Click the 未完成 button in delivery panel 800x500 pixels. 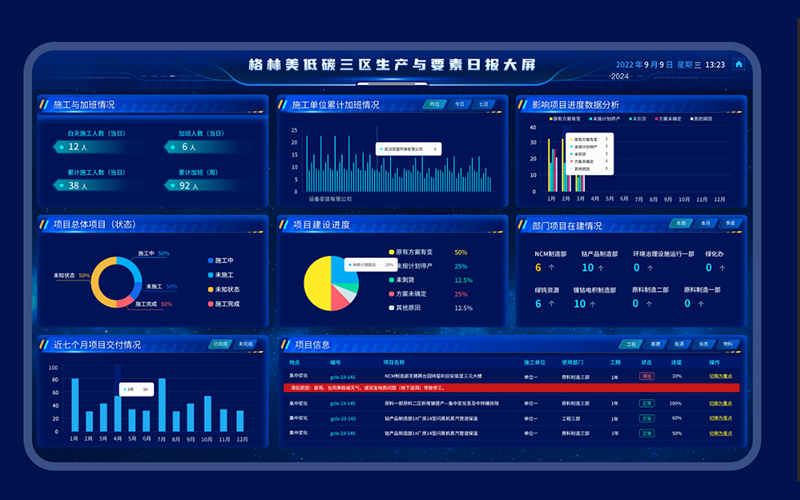(245, 344)
